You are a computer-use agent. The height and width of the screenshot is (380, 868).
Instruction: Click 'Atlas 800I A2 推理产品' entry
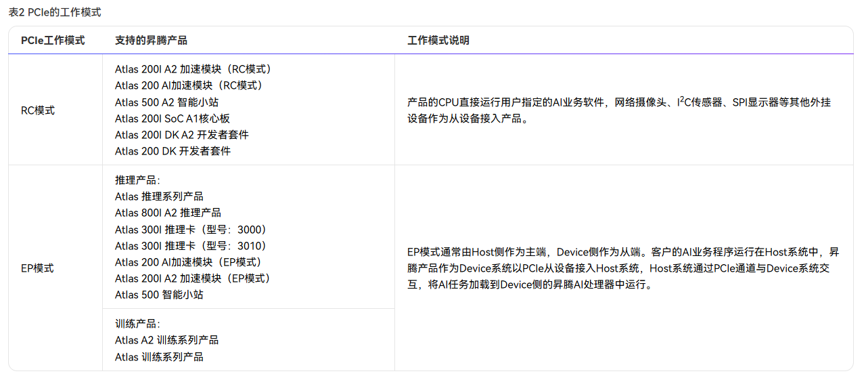[x=168, y=213]
